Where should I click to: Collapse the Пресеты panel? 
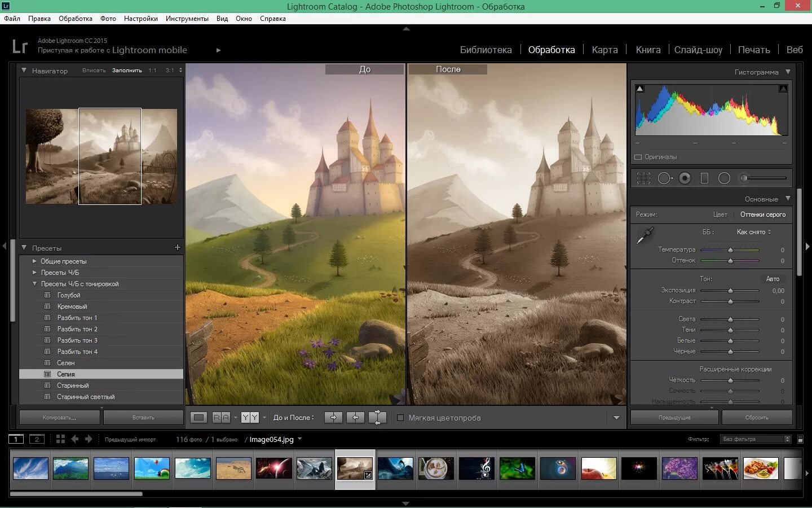(x=24, y=248)
